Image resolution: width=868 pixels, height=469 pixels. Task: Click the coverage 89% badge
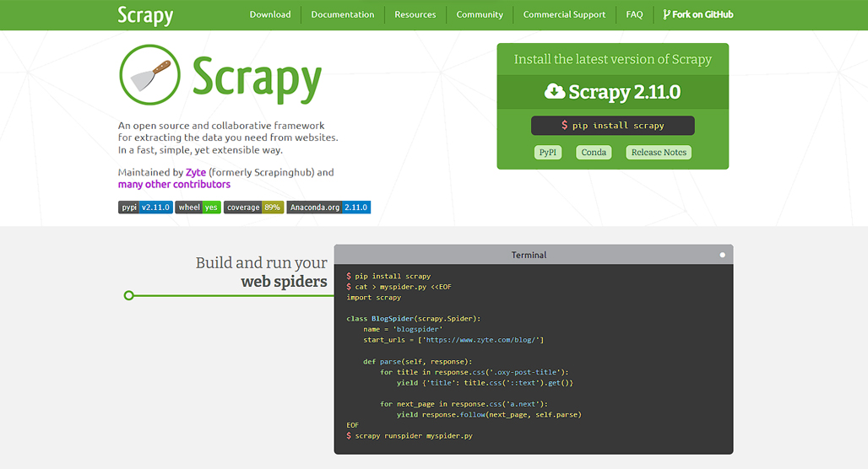pyautogui.click(x=254, y=208)
